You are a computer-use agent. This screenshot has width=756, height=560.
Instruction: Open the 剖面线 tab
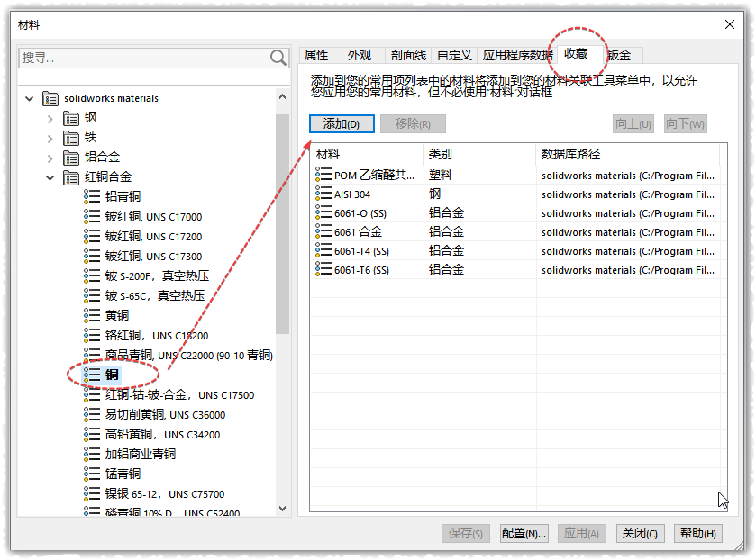coord(408,56)
